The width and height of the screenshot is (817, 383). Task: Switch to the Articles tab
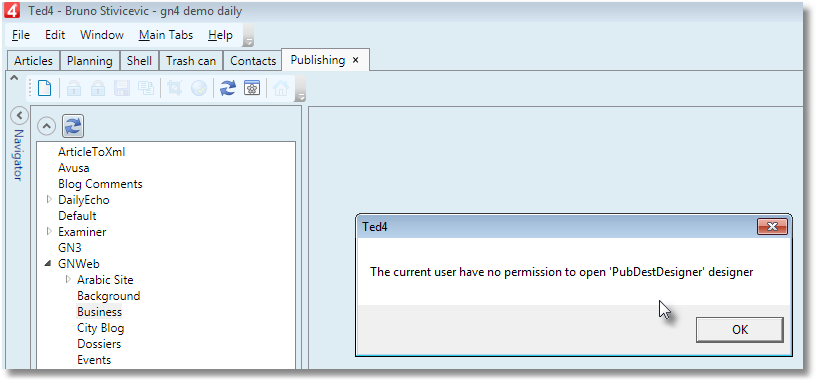tap(33, 60)
